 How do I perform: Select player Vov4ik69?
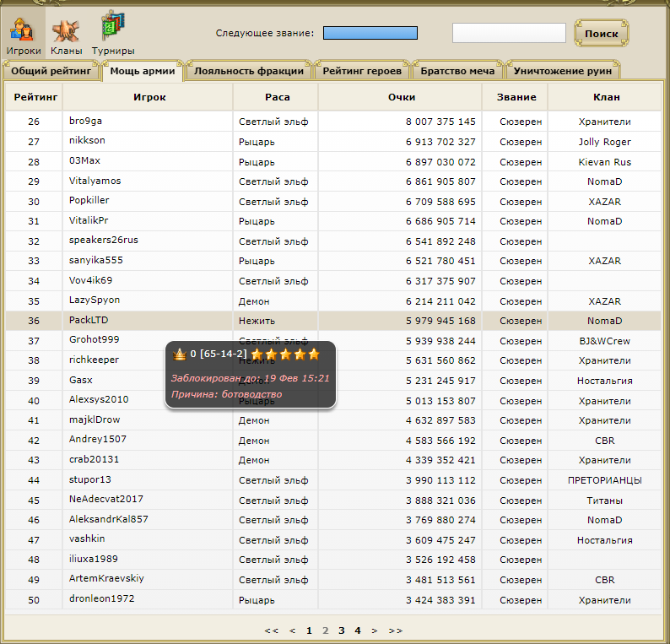[90, 280]
